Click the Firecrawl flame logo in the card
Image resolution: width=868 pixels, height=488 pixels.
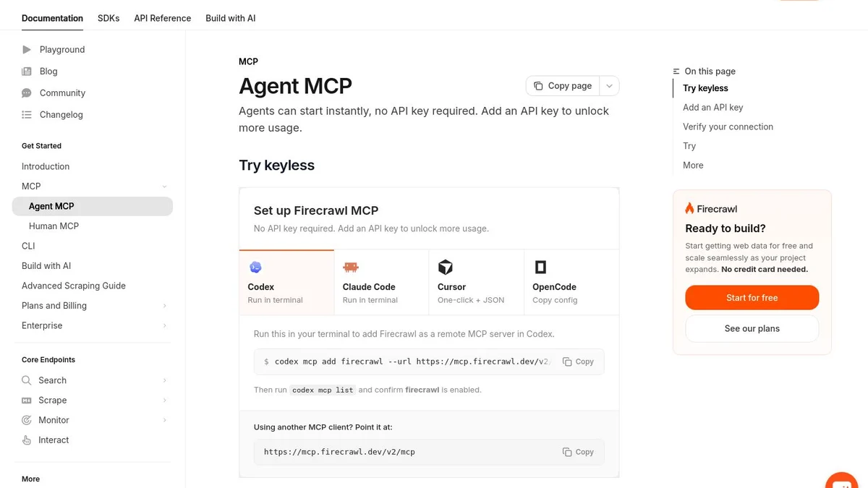pyautogui.click(x=689, y=209)
